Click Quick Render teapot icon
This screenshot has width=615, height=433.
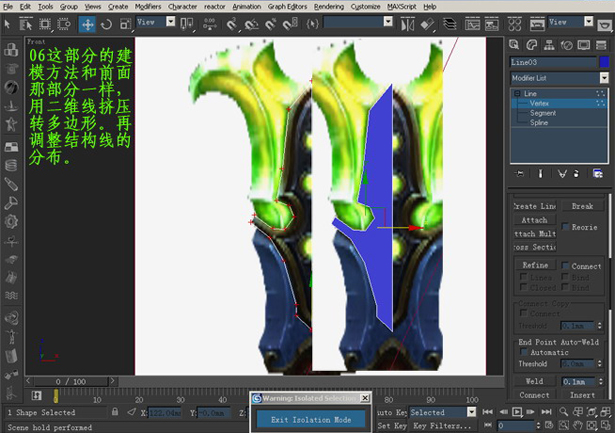tap(604, 25)
